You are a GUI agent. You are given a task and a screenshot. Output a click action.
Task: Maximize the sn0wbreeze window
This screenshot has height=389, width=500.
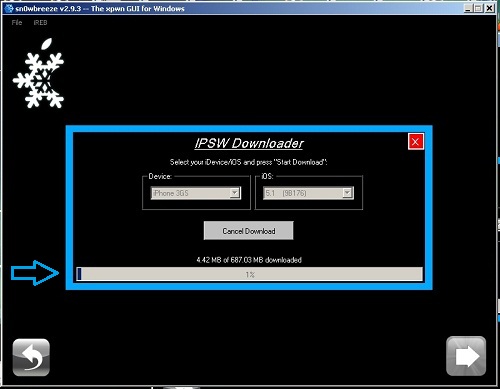(x=478, y=8)
